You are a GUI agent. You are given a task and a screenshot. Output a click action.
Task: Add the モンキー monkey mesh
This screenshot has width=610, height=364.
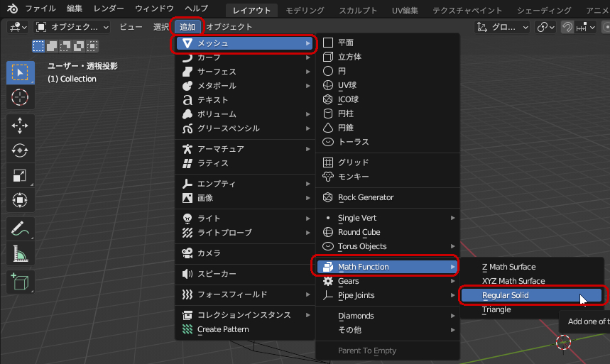click(388, 177)
